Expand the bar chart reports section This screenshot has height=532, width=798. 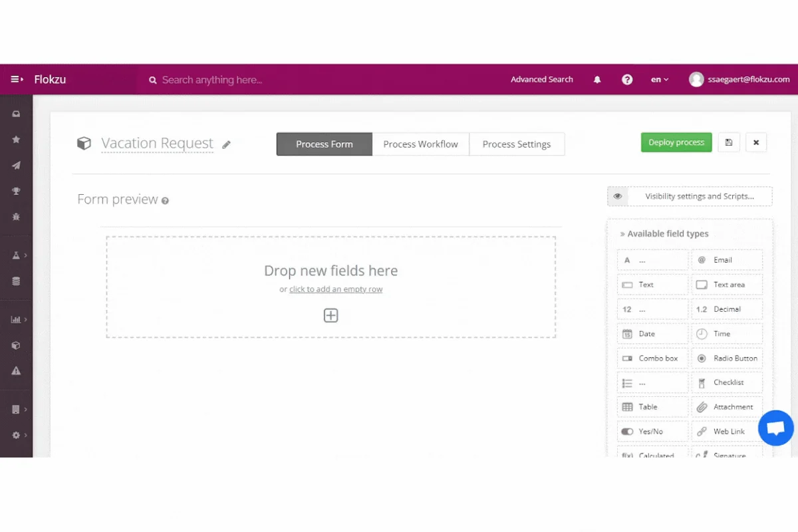pos(19,320)
